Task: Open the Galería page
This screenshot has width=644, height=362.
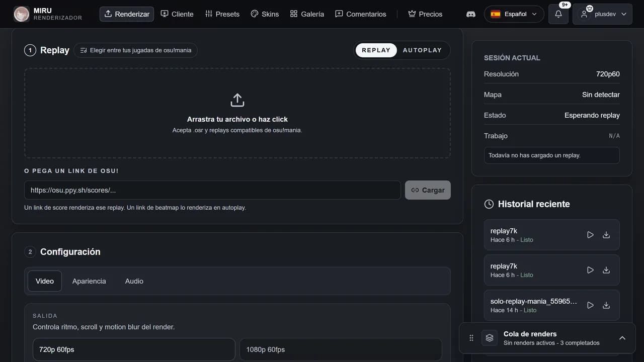Action: (x=307, y=14)
